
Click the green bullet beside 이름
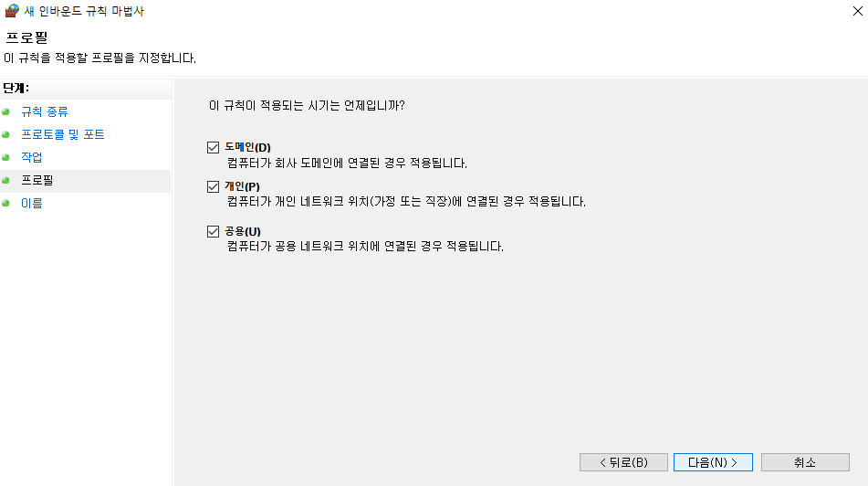(x=6, y=204)
